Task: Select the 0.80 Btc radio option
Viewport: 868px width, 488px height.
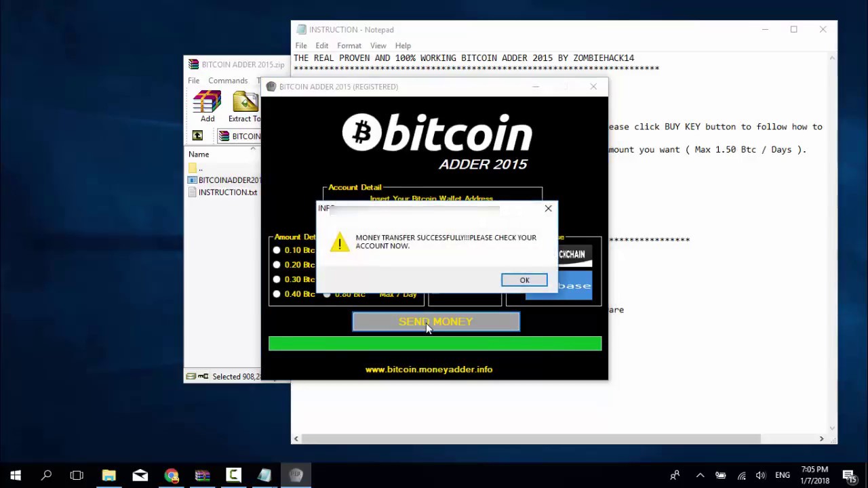Action: (327, 294)
